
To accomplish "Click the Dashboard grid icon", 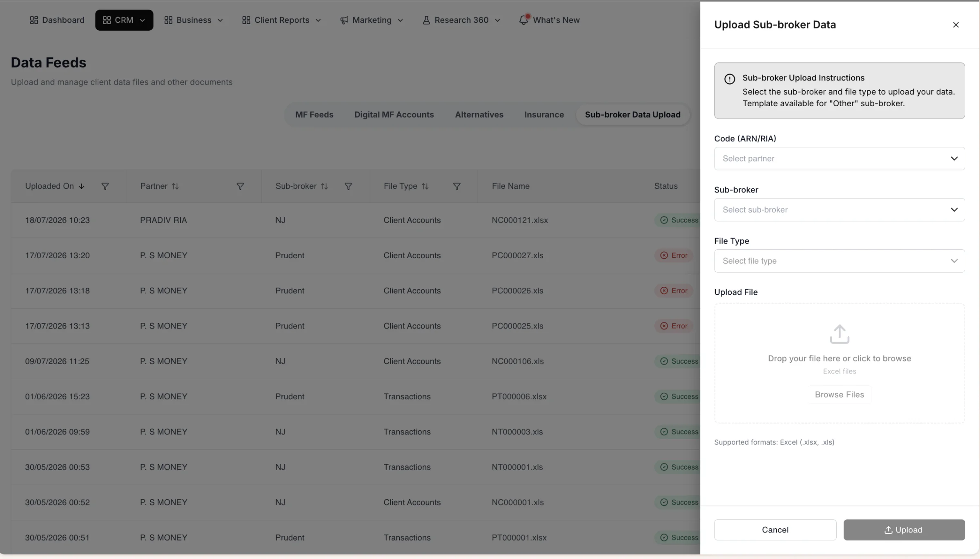I will point(34,20).
